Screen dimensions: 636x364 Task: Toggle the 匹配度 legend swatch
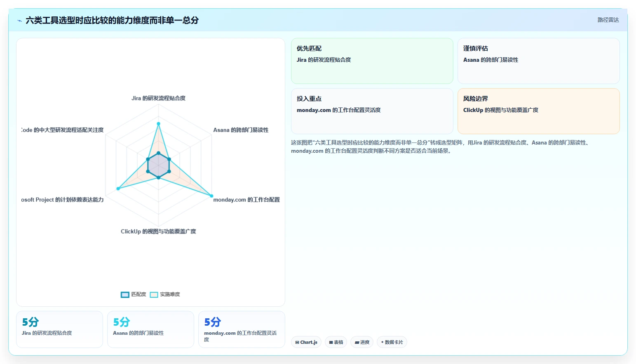[x=125, y=294]
